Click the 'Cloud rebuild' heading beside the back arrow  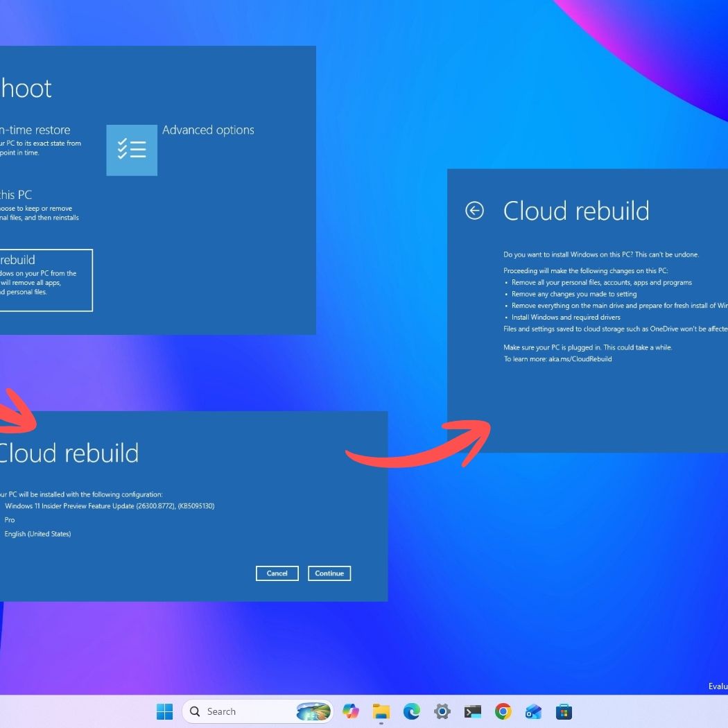[575, 211]
